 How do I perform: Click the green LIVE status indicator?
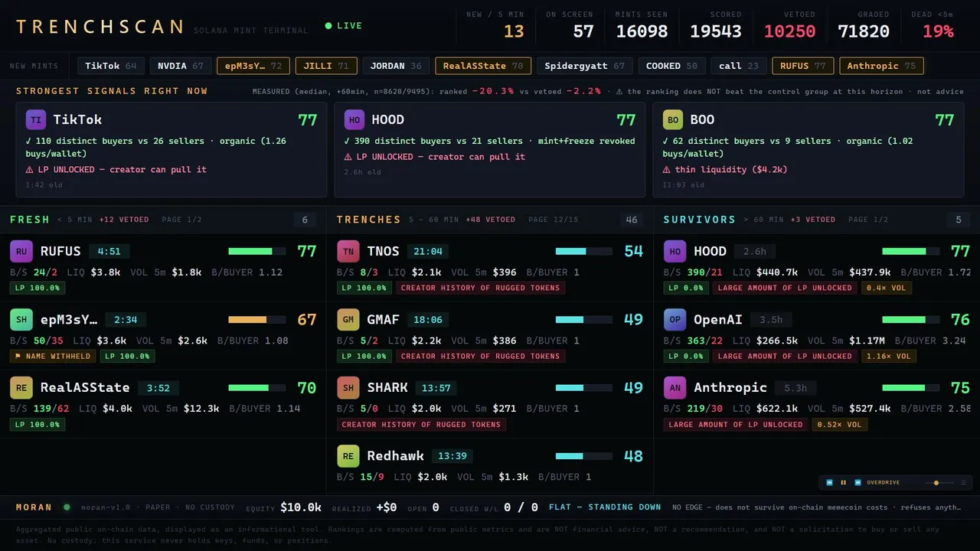(x=344, y=26)
